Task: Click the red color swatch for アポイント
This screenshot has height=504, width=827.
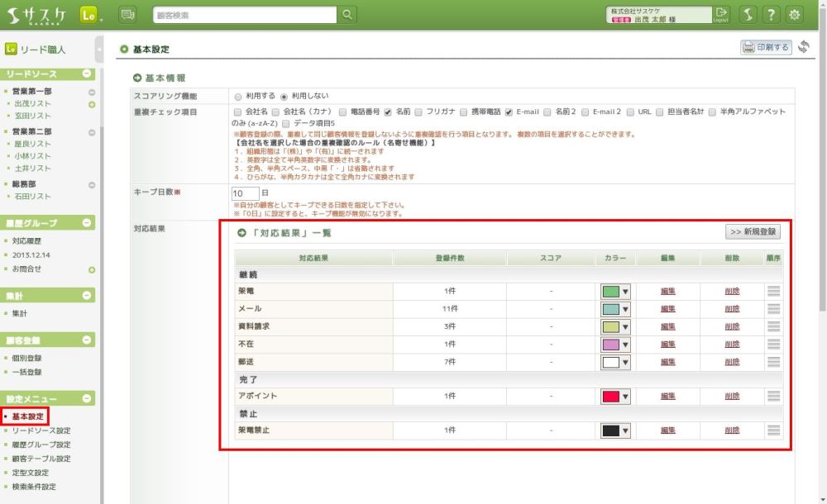Action: coord(610,397)
